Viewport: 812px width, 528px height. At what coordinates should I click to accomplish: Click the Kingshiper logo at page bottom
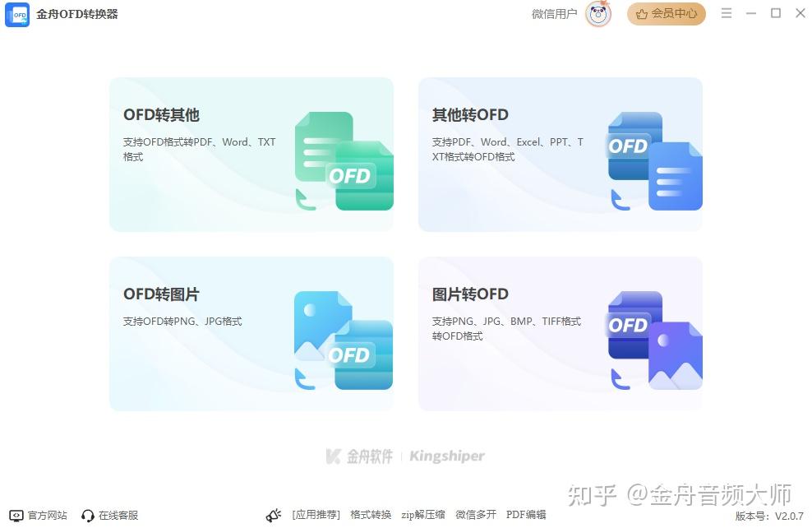click(446, 456)
